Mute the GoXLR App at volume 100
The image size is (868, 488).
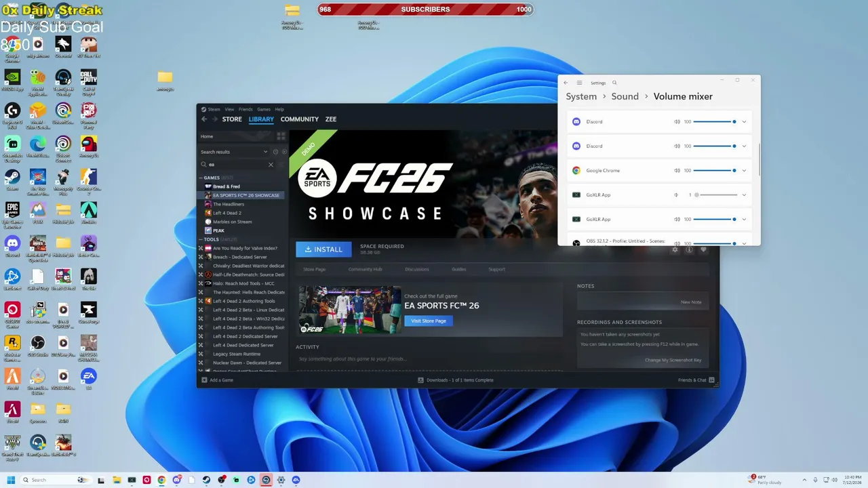pos(677,220)
